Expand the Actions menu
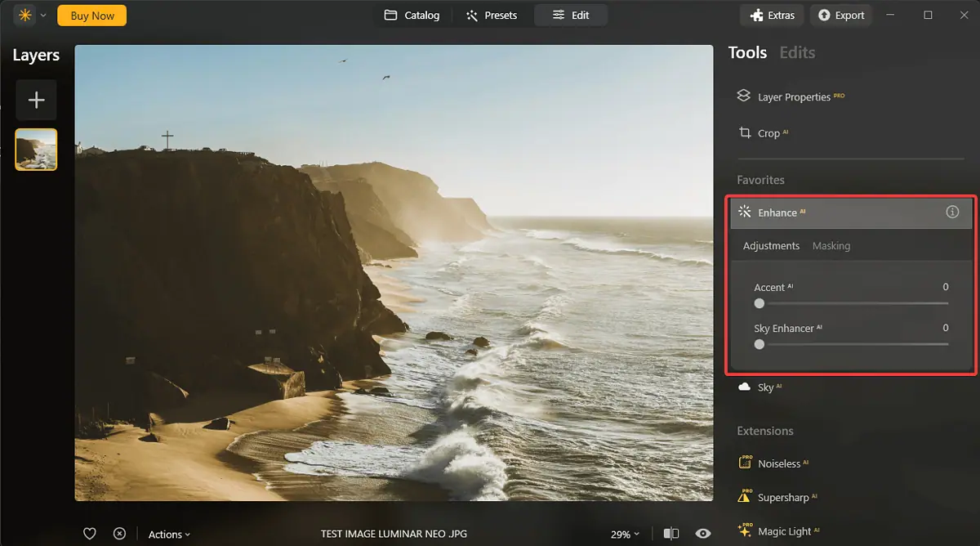This screenshot has height=546, width=980. [169, 535]
